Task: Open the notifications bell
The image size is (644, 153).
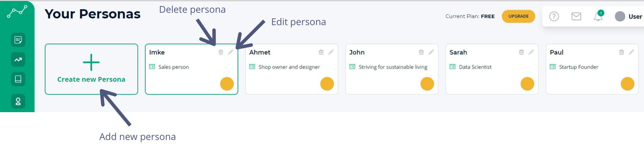Action: [x=598, y=16]
